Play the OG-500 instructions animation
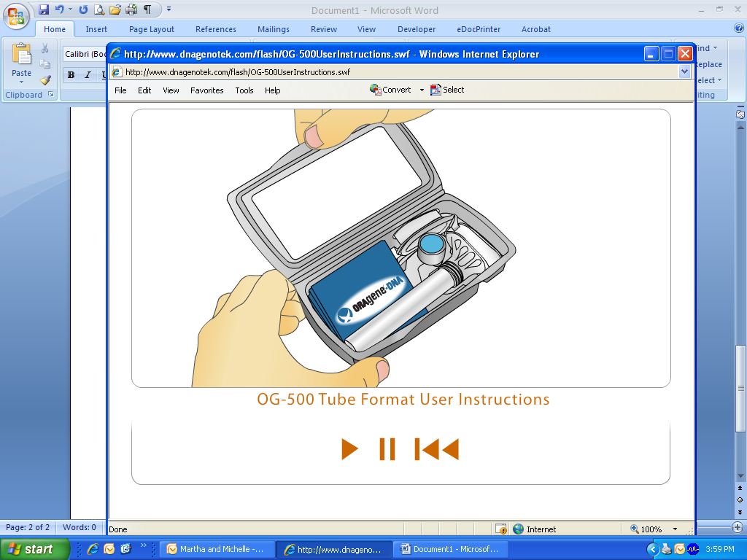This screenshot has height=560, width=747. (349, 449)
